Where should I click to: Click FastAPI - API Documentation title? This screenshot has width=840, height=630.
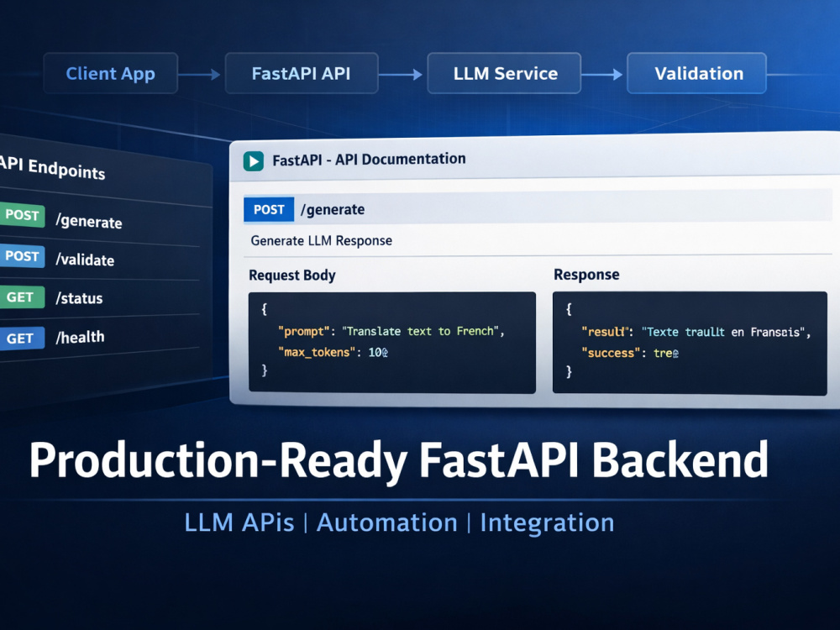pyautogui.click(x=369, y=160)
